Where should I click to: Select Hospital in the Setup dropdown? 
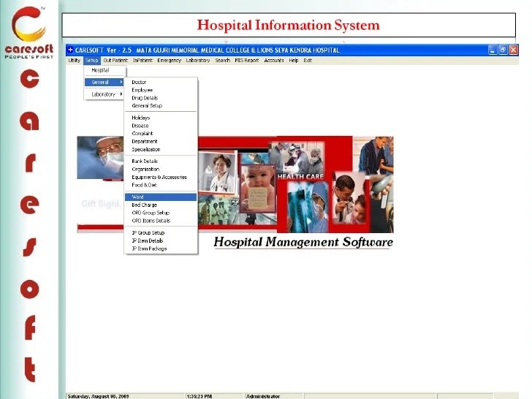pyautogui.click(x=104, y=70)
